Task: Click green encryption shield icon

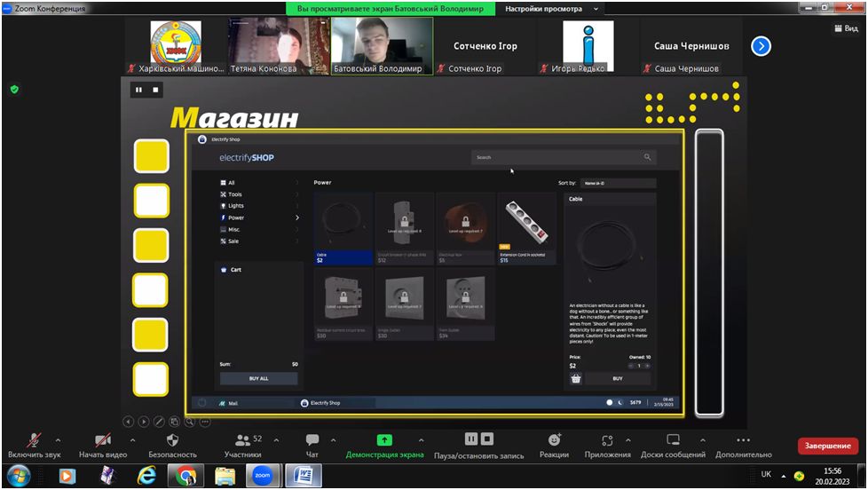Action: pos(14,89)
